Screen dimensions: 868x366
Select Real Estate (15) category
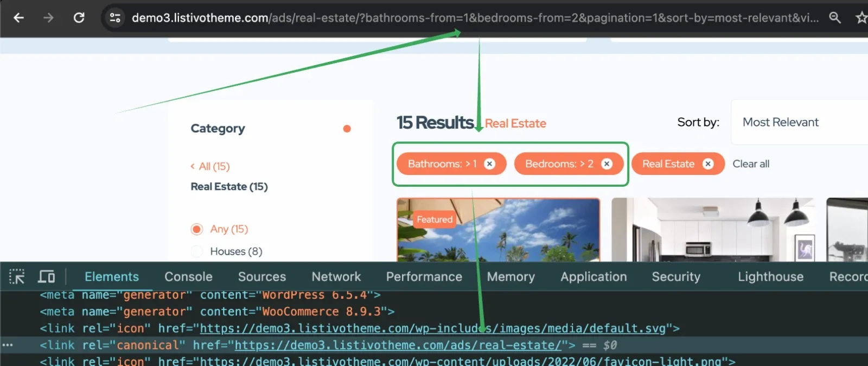(x=229, y=187)
